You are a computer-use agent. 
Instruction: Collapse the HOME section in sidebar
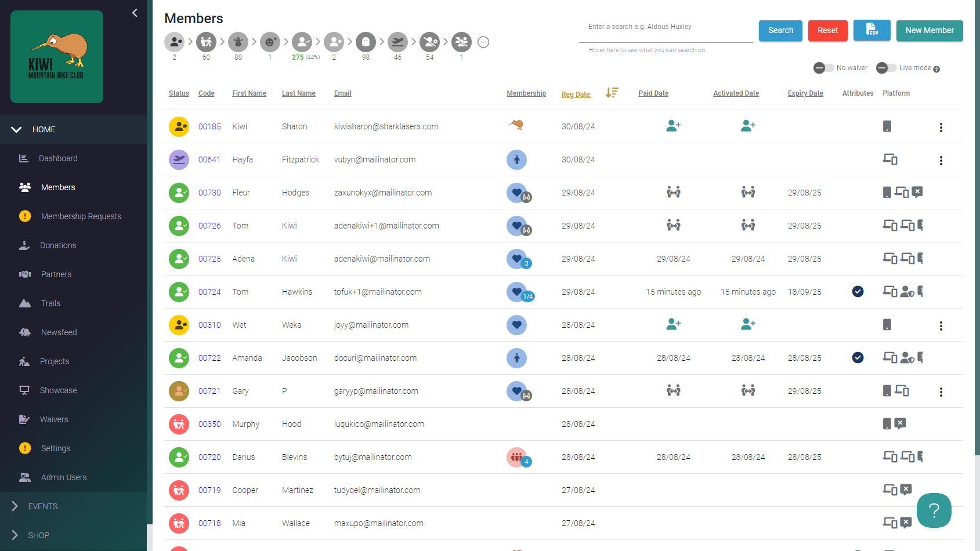tap(73, 129)
